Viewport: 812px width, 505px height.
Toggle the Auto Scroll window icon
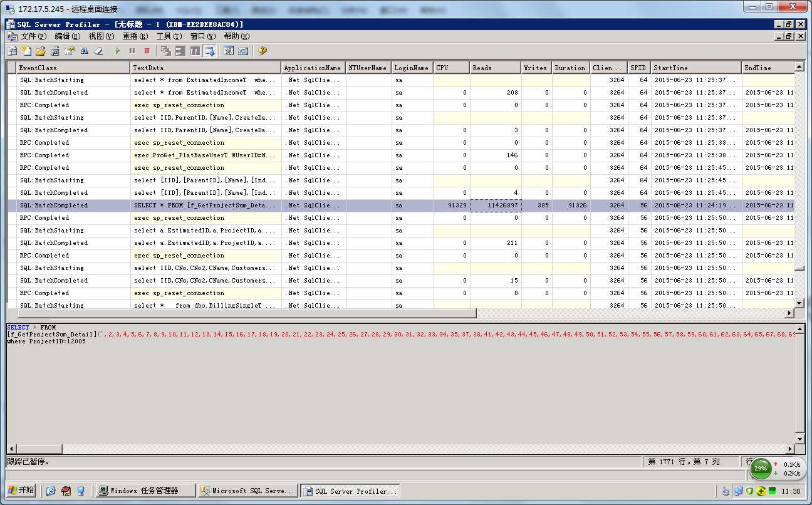coord(210,51)
